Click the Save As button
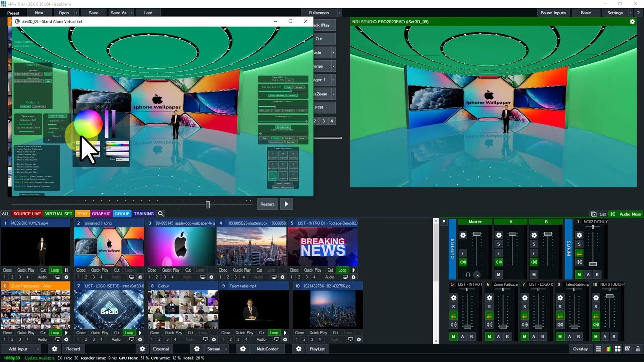644x362 pixels. coord(119,13)
